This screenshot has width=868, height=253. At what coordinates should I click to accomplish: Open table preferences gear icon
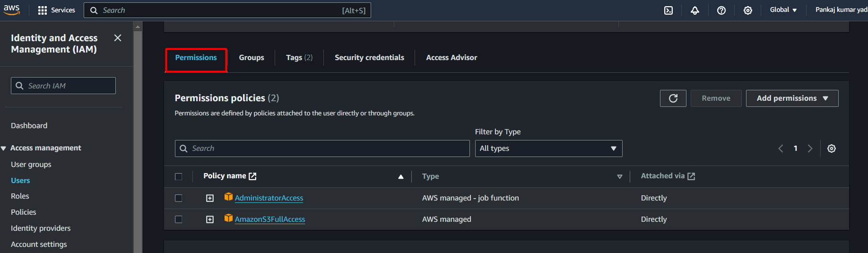click(832, 148)
